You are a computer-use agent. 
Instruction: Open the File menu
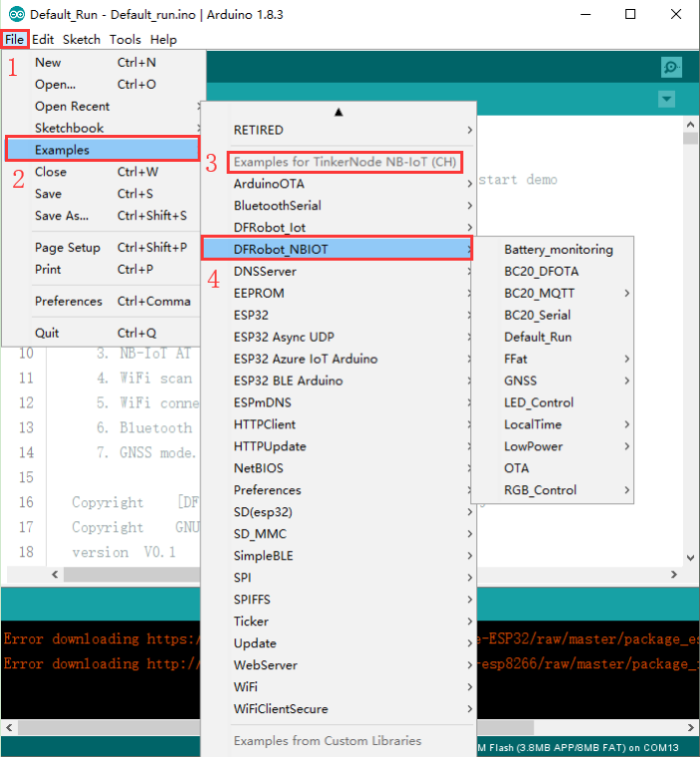click(15, 40)
